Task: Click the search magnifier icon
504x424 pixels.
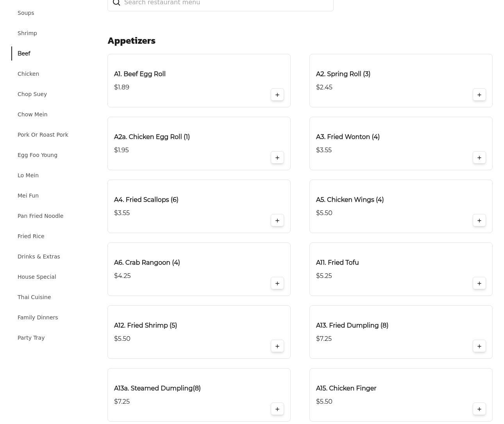Action: click(x=116, y=3)
